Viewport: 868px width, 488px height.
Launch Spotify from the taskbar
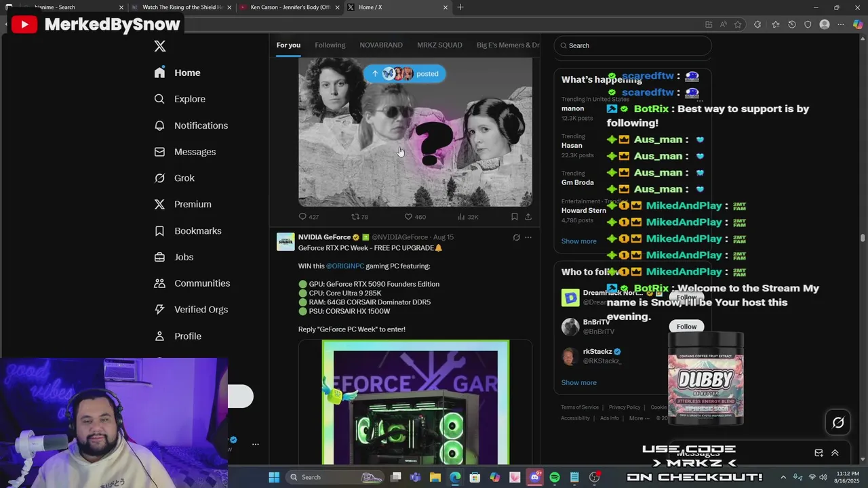[555, 477]
